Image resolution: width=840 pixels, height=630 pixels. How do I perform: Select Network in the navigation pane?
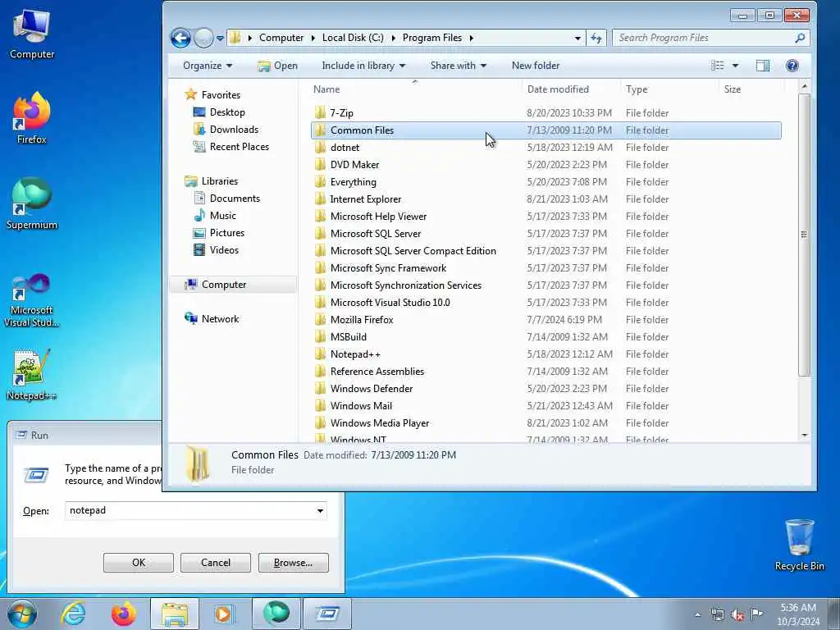coord(220,319)
